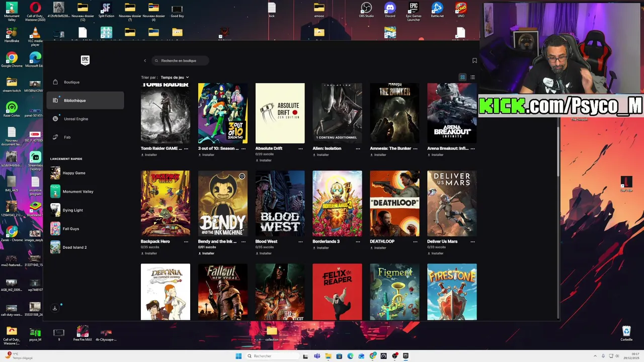This screenshot has width=644, height=362.
Task: Open options menu for Alien: Isolation
Action: [x=358, y=149]
